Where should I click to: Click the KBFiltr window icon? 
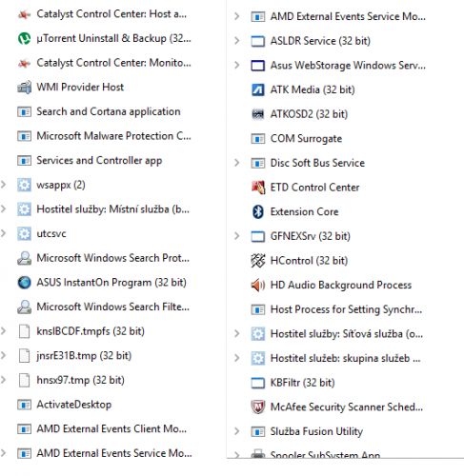tap(258, 383)
